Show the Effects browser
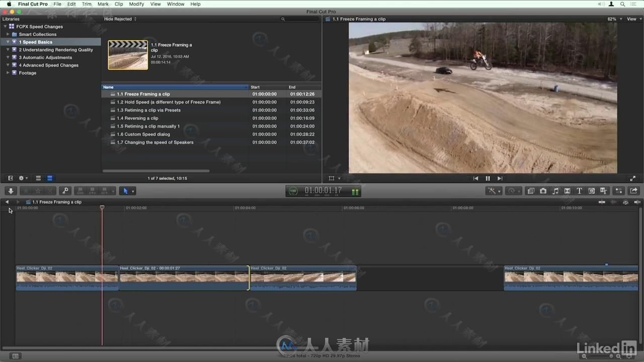Image resolution: width=644 pixels, height=362 pixels. 531,191
